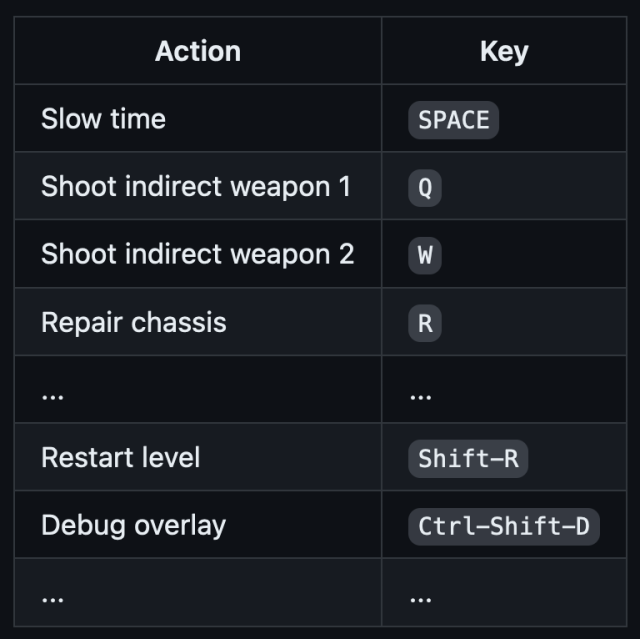This screenshot has width=640, height=639.
Task: Click the Q key badge
Action: click(x=425, y=188)
